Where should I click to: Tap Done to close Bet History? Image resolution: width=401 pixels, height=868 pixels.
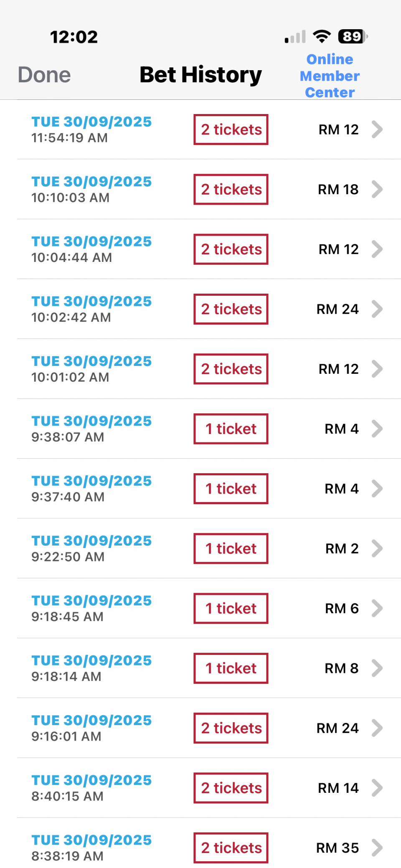coord(44,75)
